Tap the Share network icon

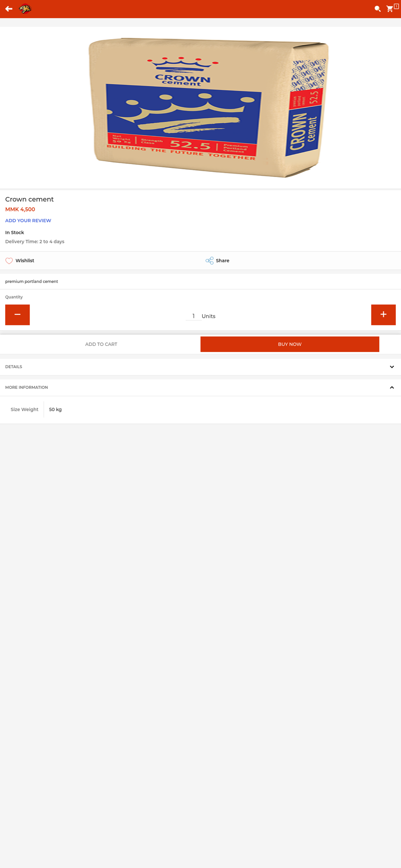[210, 260]
